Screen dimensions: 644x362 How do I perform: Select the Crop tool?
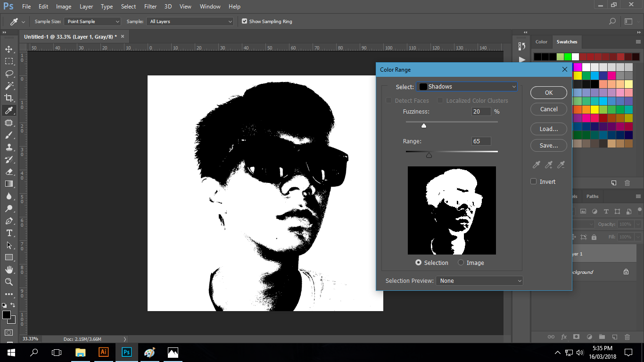[x=8, y=98]
